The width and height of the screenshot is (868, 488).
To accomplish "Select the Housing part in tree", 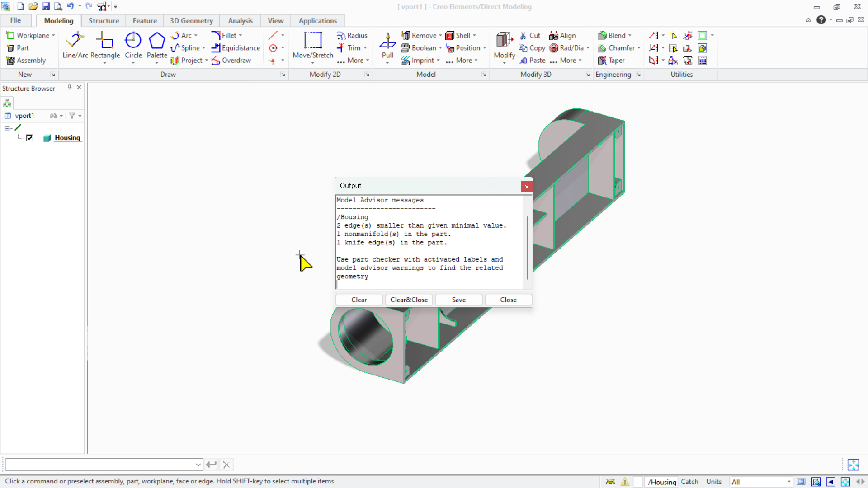I will point(67,138).
